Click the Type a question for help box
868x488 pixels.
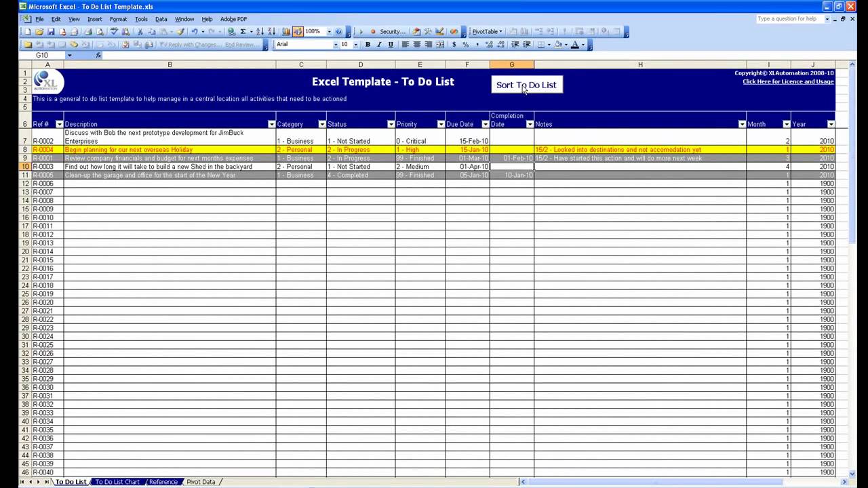(790, 19)
